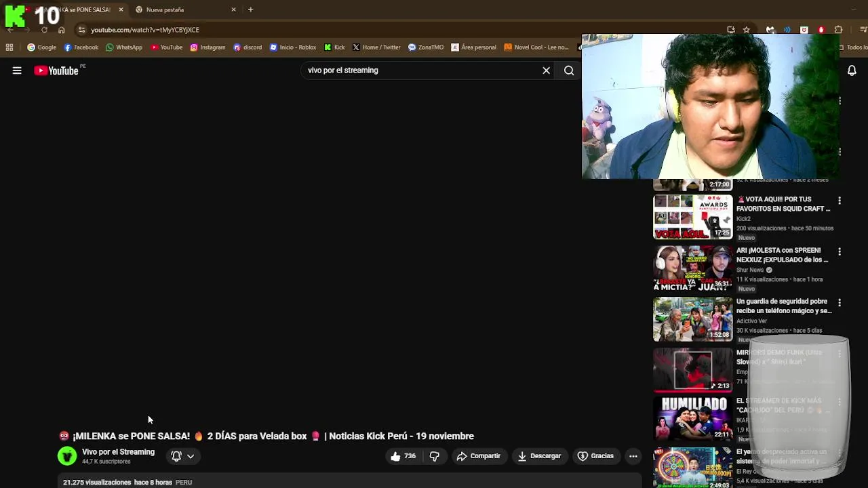Close the MILENKA se PONE SALSA tab

121,9
